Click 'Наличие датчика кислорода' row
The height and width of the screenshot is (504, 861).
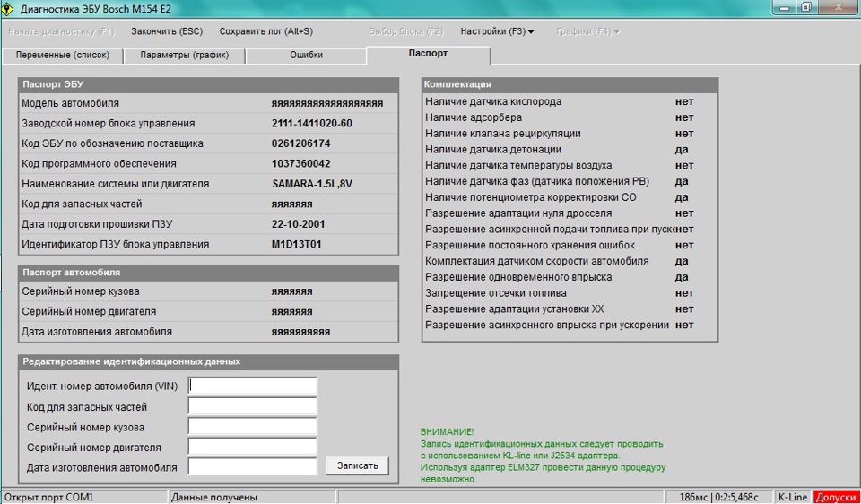(570, 101)
